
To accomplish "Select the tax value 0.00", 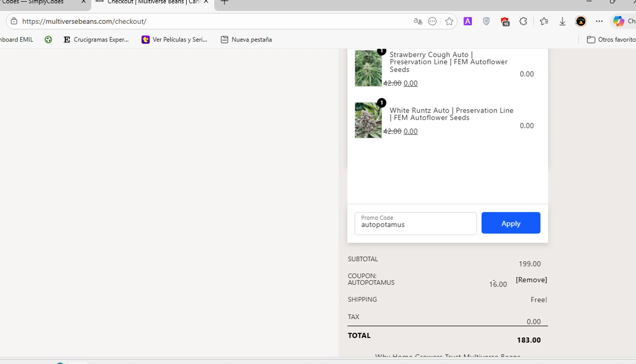I will (533, 322).
